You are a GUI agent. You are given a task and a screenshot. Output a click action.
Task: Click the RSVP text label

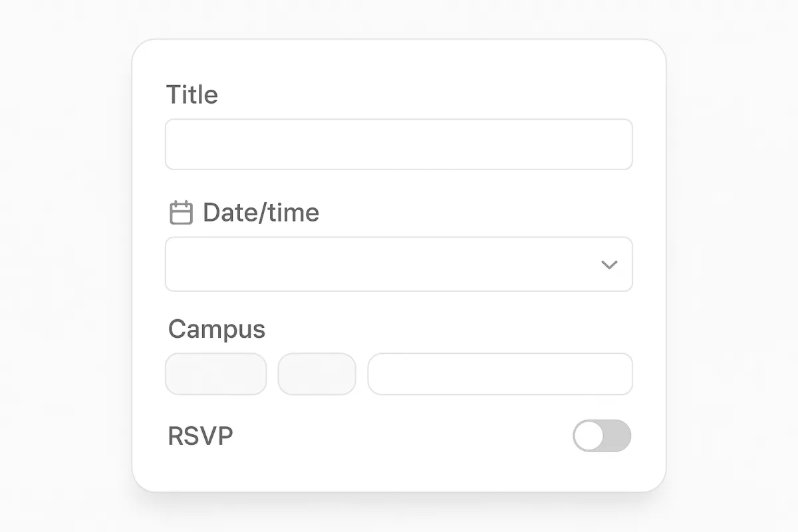[200, 436]
